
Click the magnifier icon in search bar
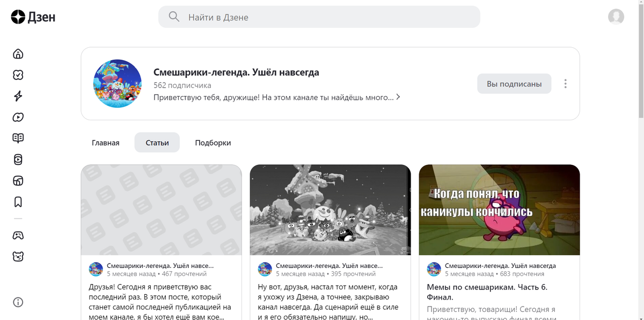click(173, 17)
